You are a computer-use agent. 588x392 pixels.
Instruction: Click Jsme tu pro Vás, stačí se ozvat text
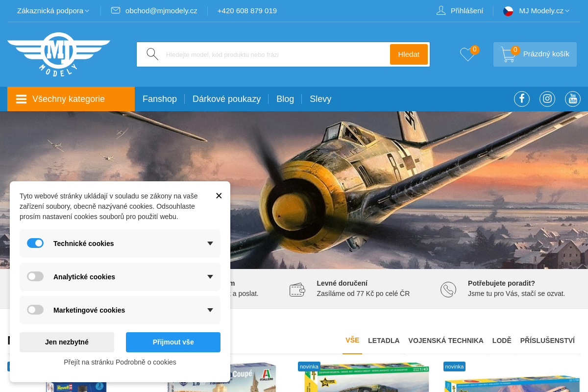(516, 294)
